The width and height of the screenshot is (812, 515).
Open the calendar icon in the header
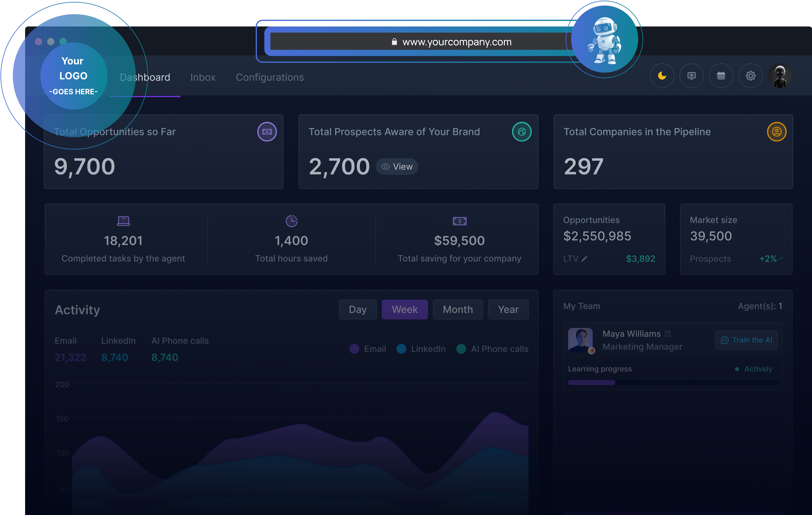[x=721, y=76]
